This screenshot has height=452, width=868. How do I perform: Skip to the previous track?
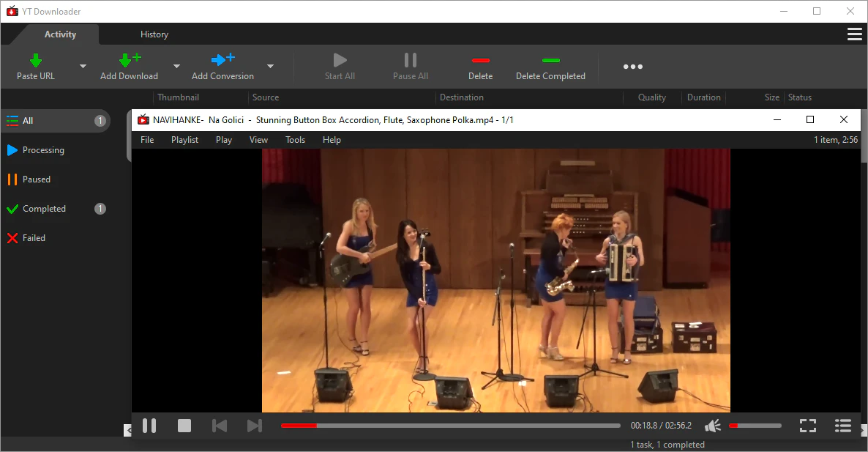(220, 426)
